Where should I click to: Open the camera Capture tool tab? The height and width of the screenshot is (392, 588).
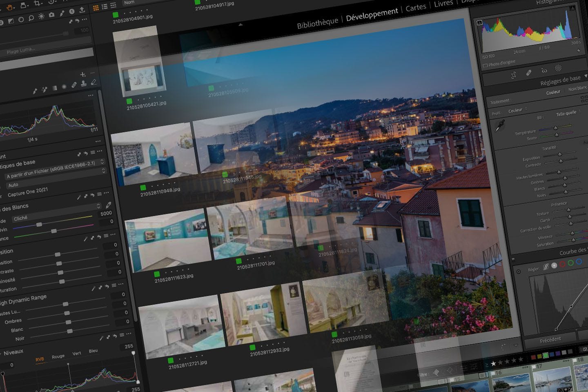[52, 15]
